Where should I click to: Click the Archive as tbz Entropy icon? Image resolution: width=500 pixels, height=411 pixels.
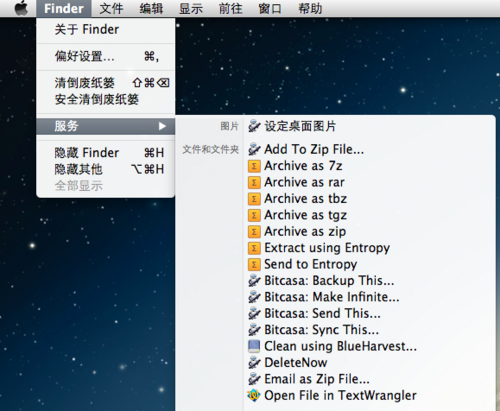(x=254, y=199)
